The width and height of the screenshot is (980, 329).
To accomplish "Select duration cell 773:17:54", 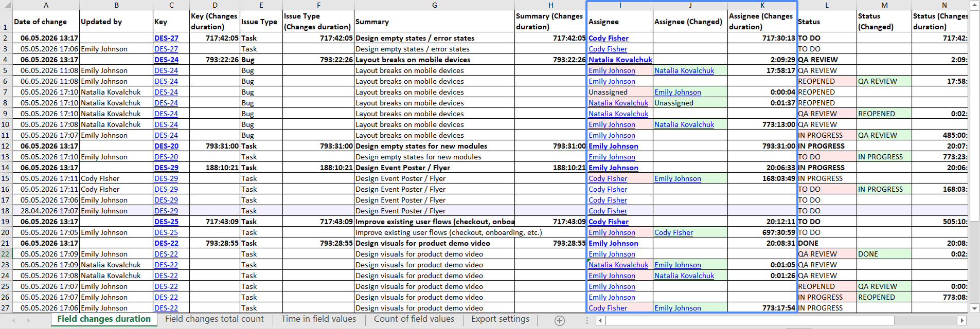I will pyautogui.click(x=762, y=308).
